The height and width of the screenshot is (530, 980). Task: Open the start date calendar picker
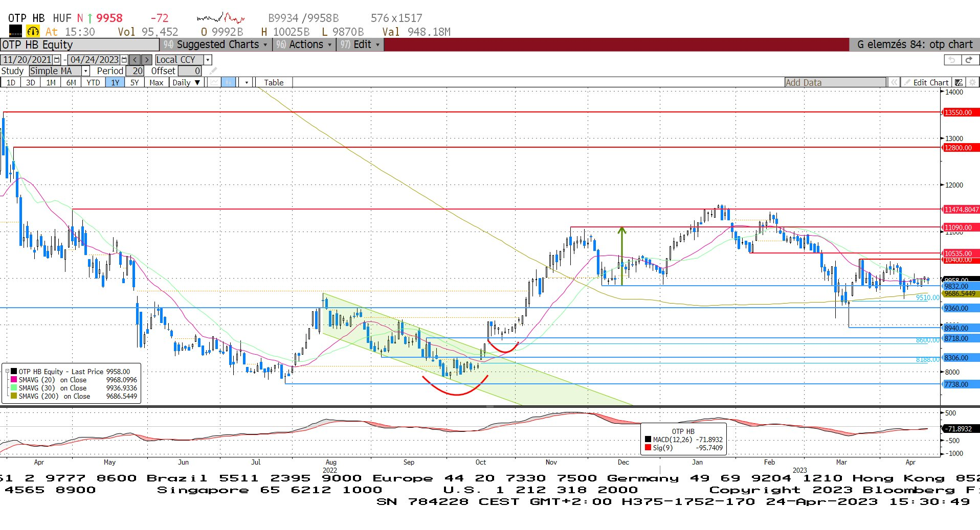click(x=57, y=60)
